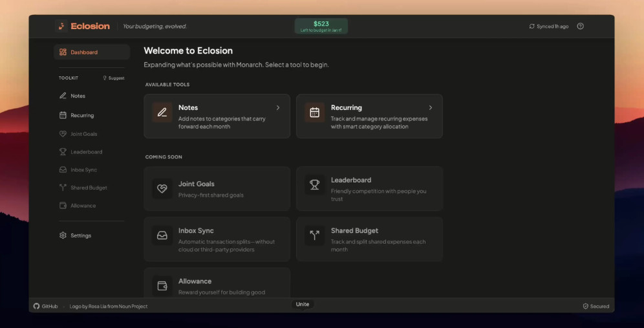This screenshot has width=644, height=328.
Task: Click the Allowance card title
Action: [x=195, y=281]
